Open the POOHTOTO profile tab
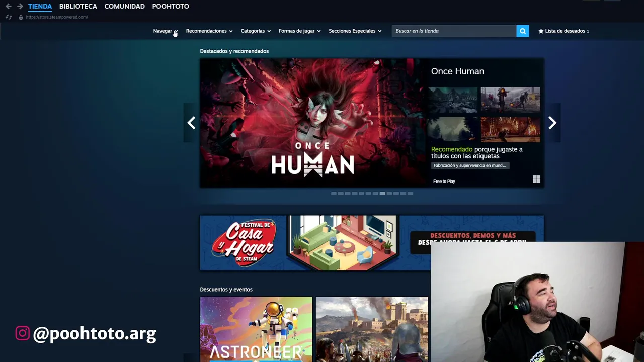This screenshot has height=362, width=644. [171, 6]
